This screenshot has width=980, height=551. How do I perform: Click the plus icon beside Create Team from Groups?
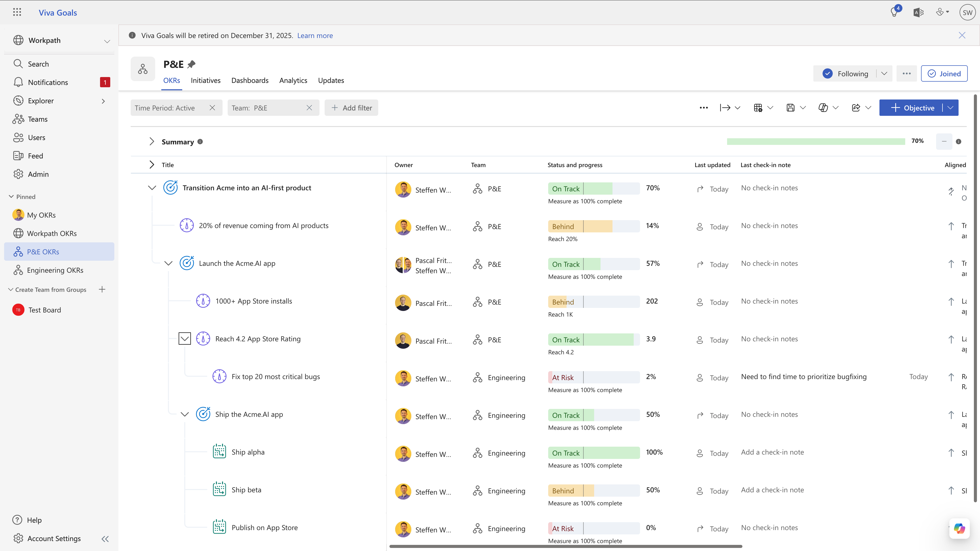102,289
